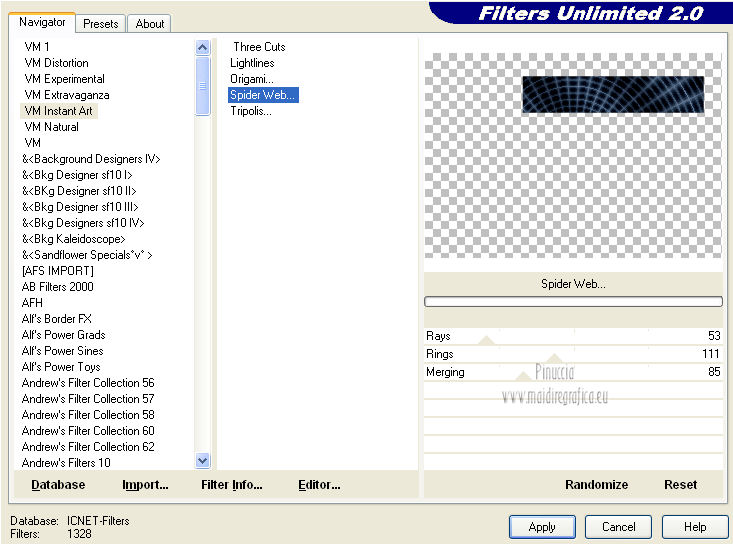Apply the Spider Web filter
This screenshot has width=733, height=544.
click(542, 527)
